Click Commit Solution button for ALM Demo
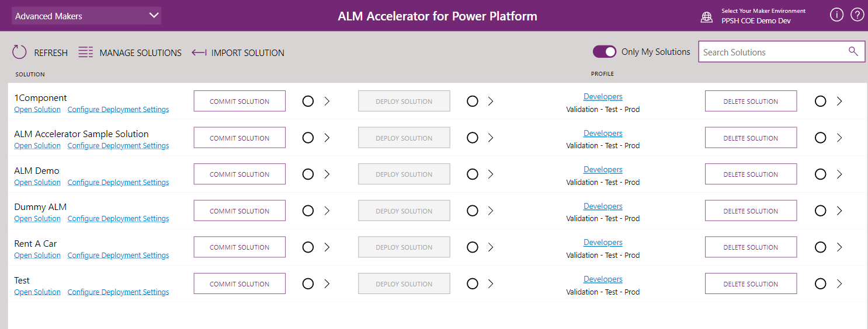The height and width of the screenshot is (329, 868). point(239,174)
